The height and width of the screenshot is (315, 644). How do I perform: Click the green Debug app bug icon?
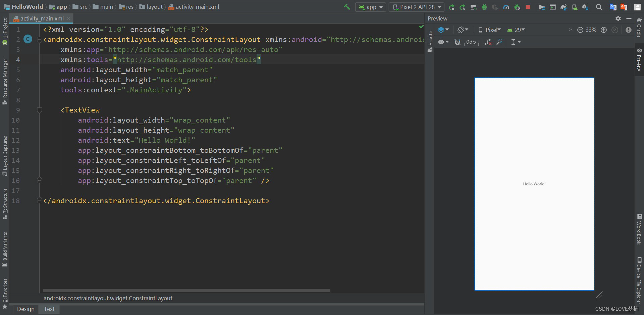tap(484, 7)
